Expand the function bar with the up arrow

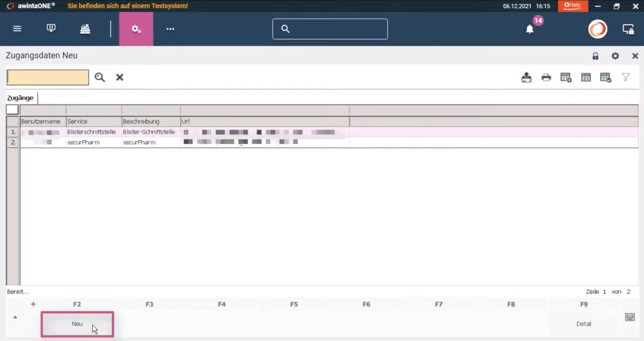15,317
